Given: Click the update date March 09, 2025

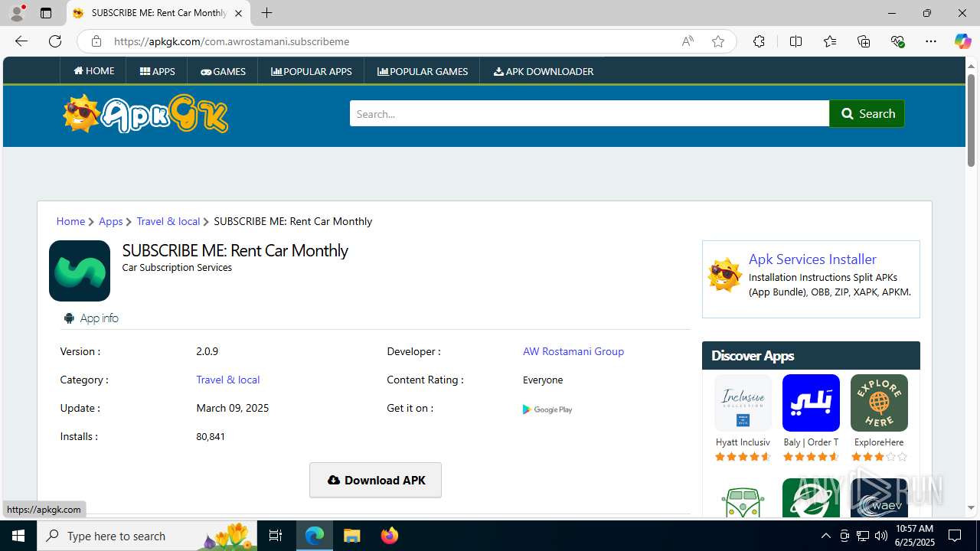Looking at the screenshot, I should (x=233, y=408).
